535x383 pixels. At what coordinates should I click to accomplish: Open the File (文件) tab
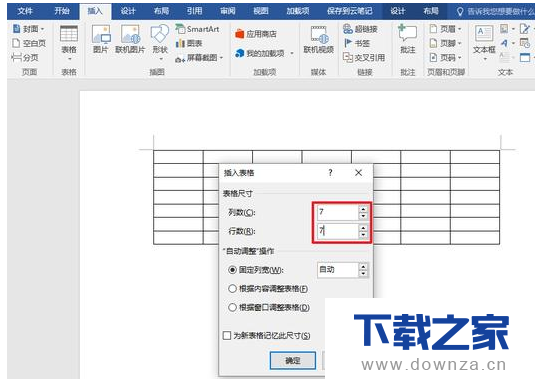[25, 11]
